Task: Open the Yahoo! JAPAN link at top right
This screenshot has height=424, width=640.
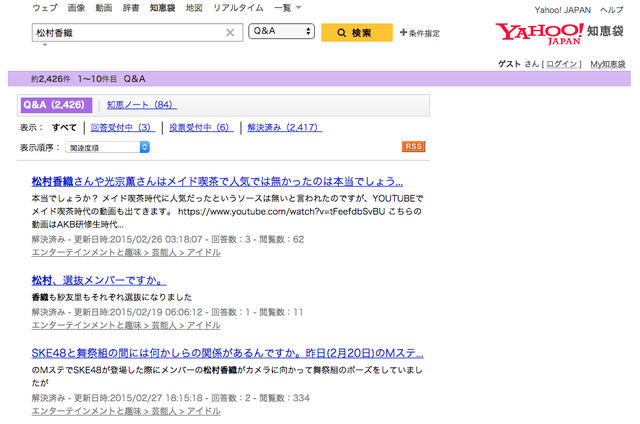Action: (562, 10)
